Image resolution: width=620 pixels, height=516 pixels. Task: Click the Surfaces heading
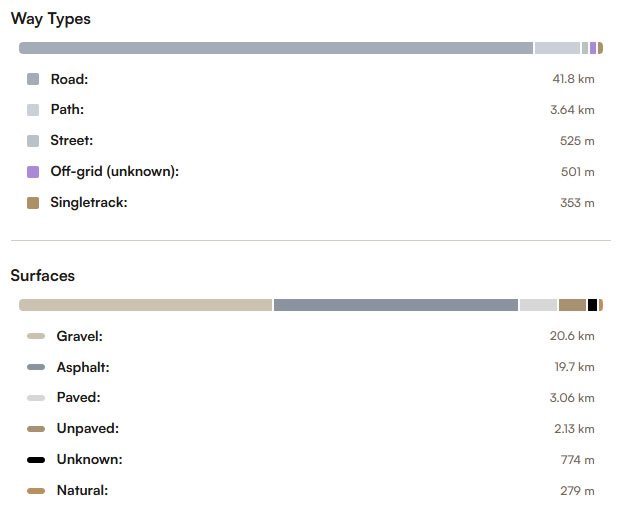click(x=42, y=275)
